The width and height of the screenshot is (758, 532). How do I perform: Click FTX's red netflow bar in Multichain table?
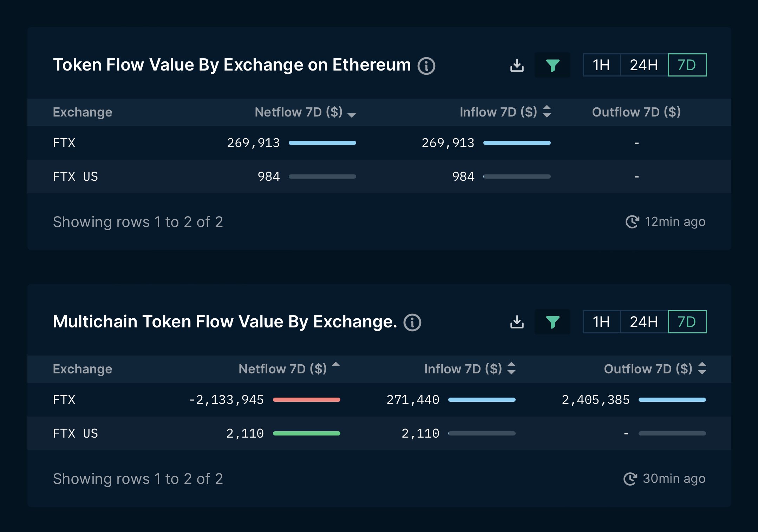306,399
